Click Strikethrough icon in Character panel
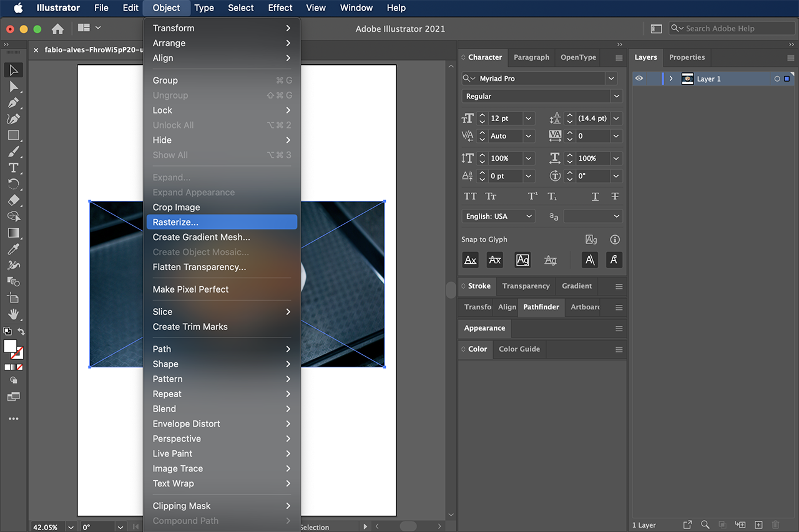The height and width of the screenshot is (532, 799). pyautogui.click(x=615, y=196)
